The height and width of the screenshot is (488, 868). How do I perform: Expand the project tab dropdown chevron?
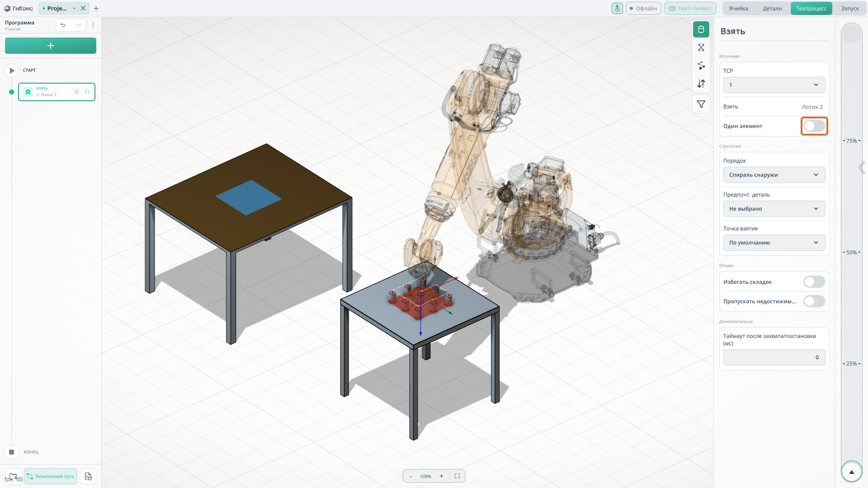coord(74,8)
